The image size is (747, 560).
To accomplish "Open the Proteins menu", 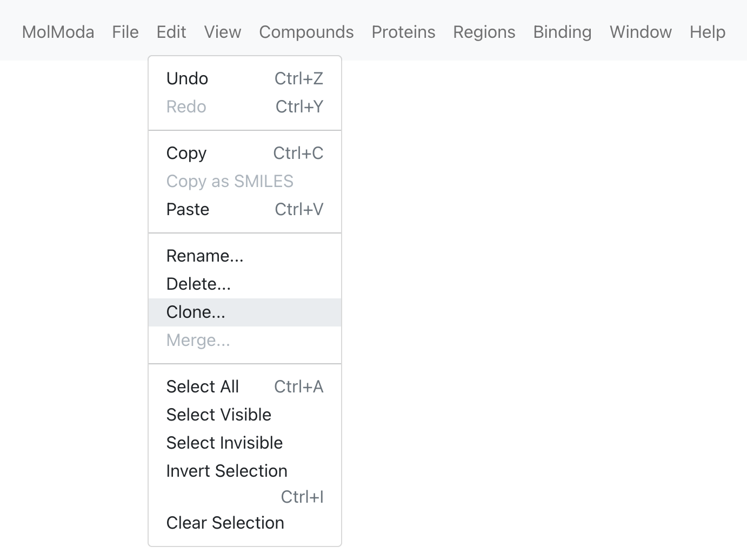I will [x=403, y=32].
